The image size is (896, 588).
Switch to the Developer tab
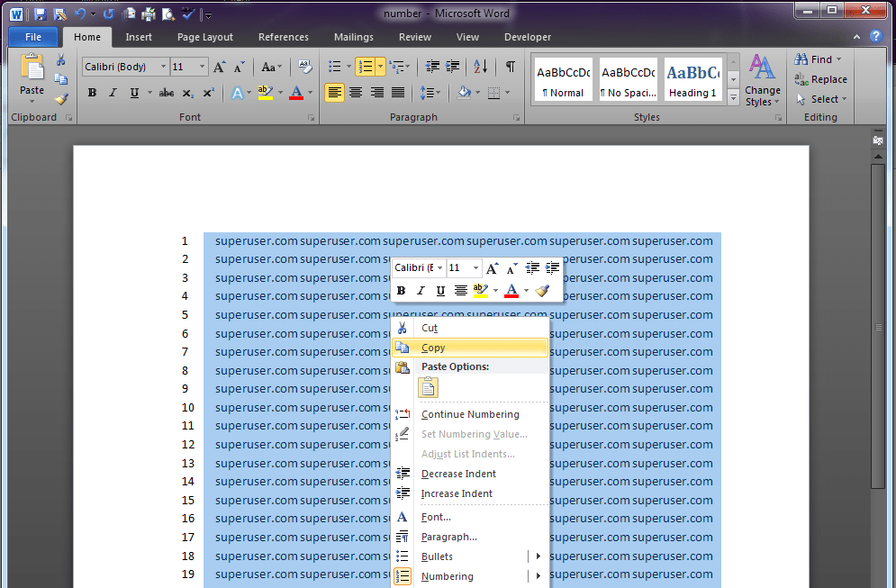coord(528,37)
